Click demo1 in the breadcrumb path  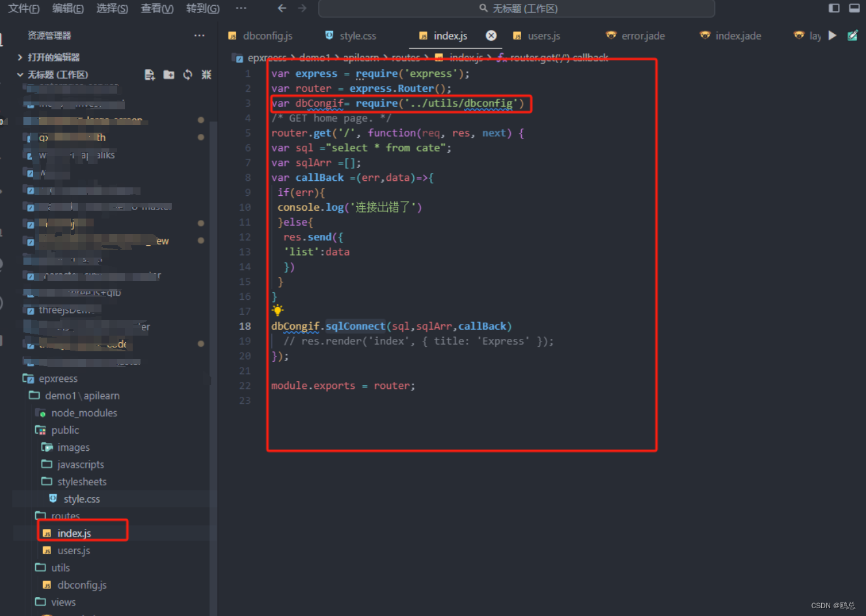pyautogui.click(x=315, y=58)
